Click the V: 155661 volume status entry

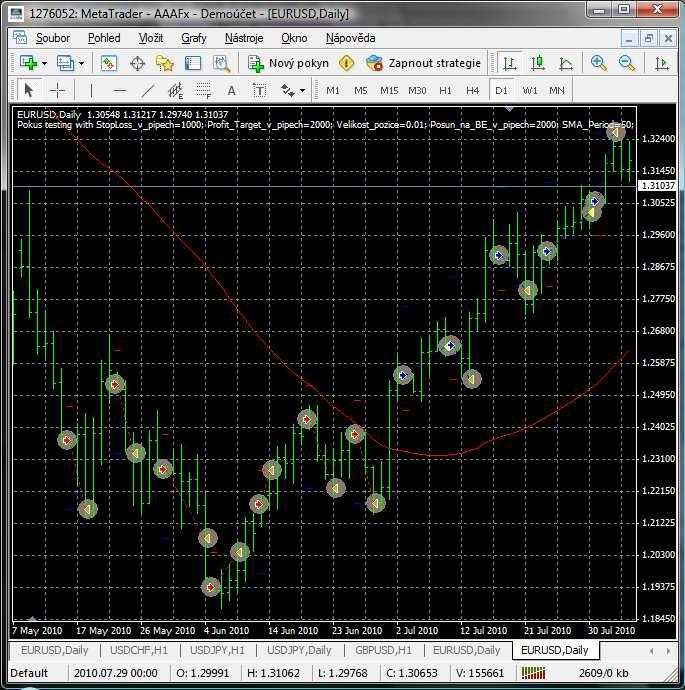480,673
